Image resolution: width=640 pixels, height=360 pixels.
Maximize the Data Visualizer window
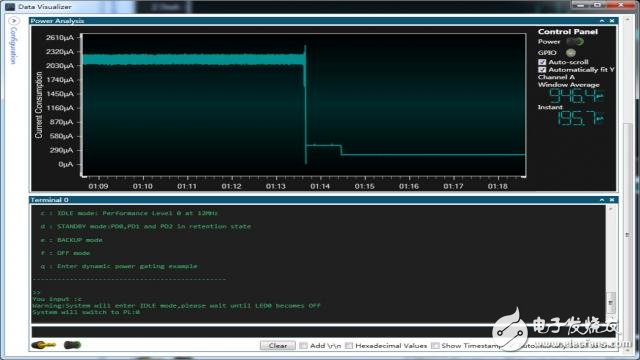pos(598,5)
